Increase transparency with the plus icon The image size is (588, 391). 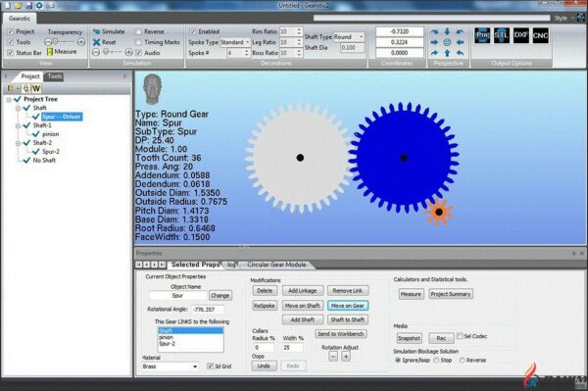pos(81,42)
